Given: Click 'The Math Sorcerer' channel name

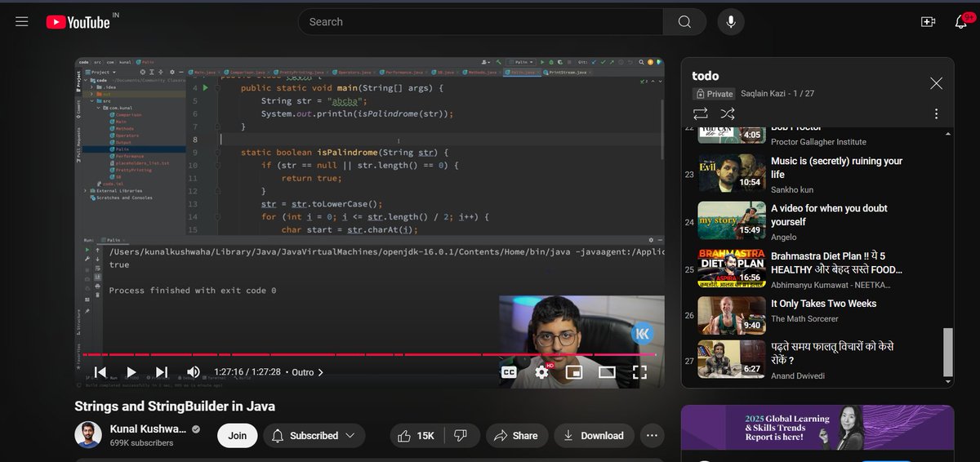Looking at the screenshot, I should click(x=806, y=318).
